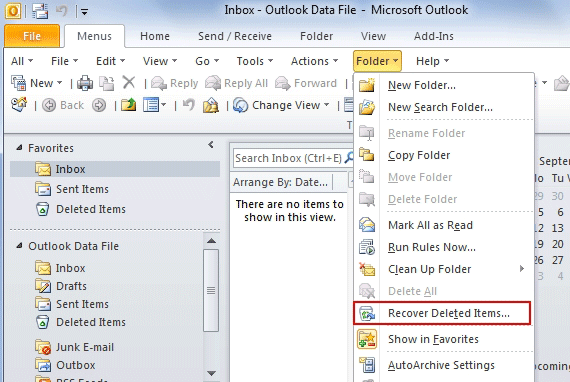Select Drafts folder in Outlook Data File
Viewport: 570px width, 382px height.
[x=71, y=286]
